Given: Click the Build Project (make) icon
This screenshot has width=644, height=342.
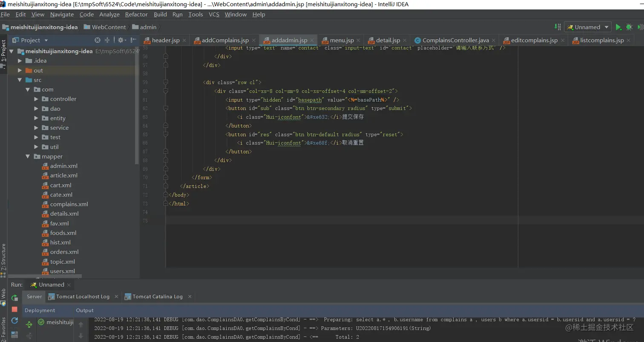Looking at the screenshot, I should (558, 27).
